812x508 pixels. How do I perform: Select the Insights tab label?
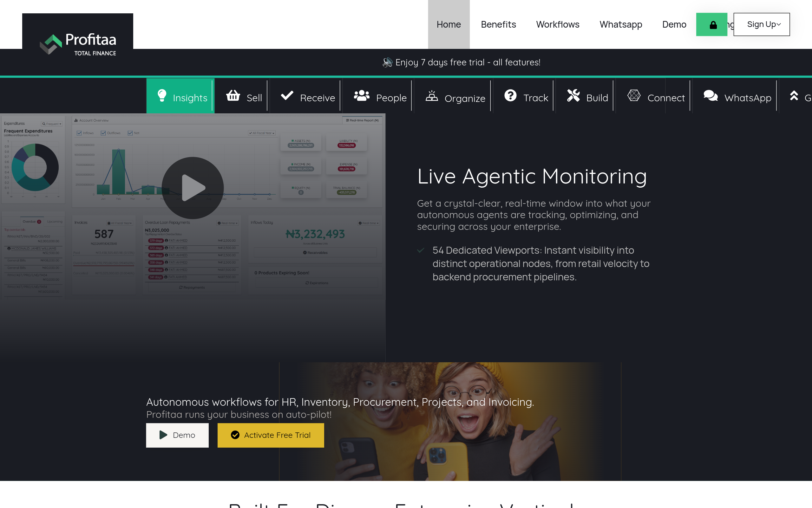pos(190,98)
